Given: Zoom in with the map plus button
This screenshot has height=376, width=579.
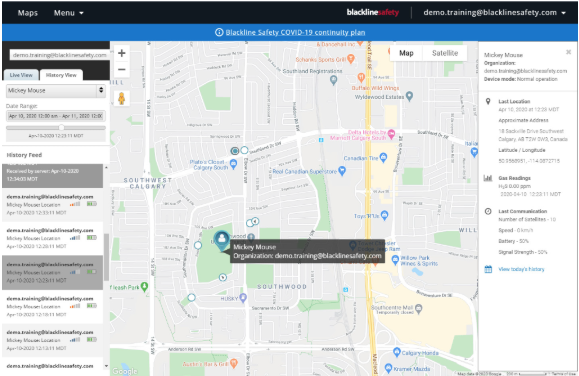Looking at the screenshot, I should (121, 53).
